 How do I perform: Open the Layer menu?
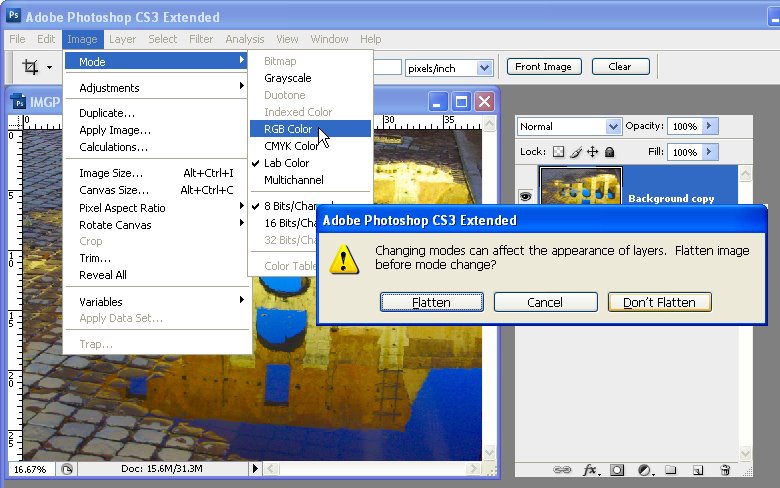coord(122,39)
